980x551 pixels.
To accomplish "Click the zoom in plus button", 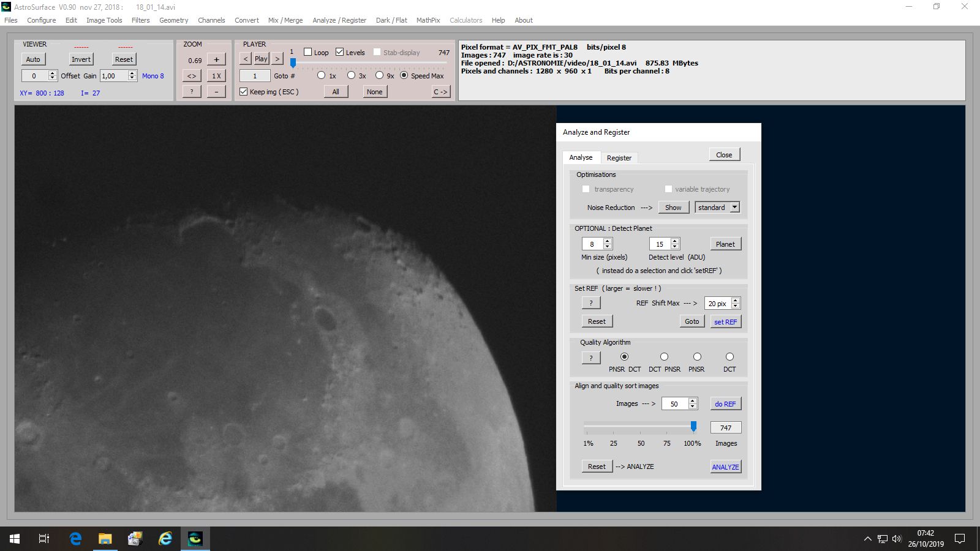I will point(216,59).
